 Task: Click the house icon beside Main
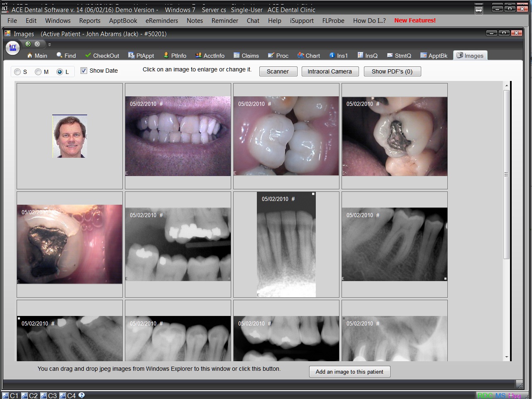point(30,55)
